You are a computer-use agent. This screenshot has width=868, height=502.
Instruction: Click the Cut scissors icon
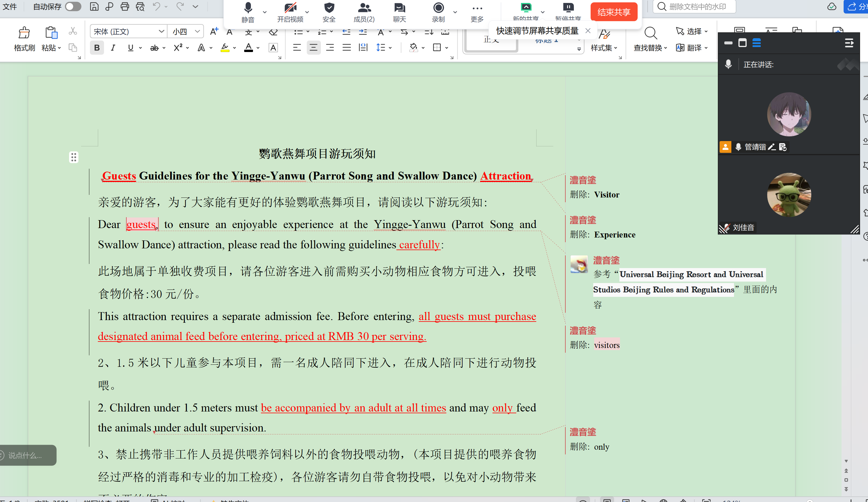(72, 31)
